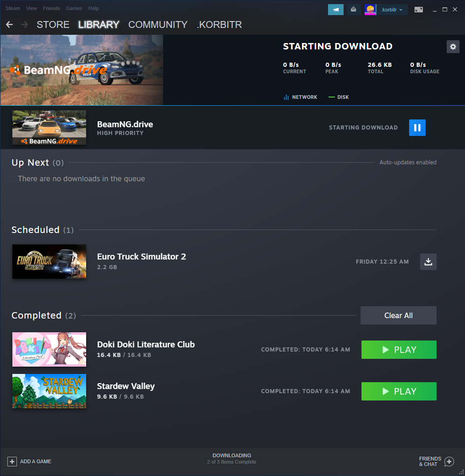This screenshot has height=476, width=465.
Task: Toggle the Disk graph legend
Action: click(339, 97)
